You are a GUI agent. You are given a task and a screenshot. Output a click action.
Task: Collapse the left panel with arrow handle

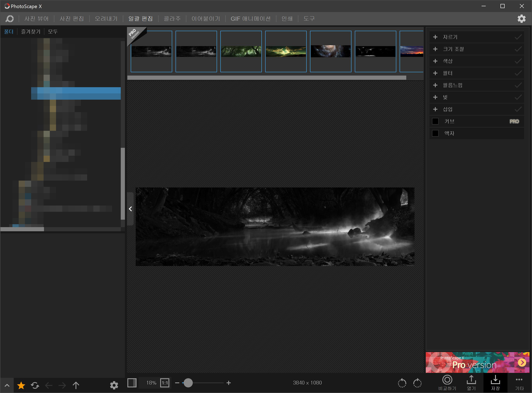(130, 209)
